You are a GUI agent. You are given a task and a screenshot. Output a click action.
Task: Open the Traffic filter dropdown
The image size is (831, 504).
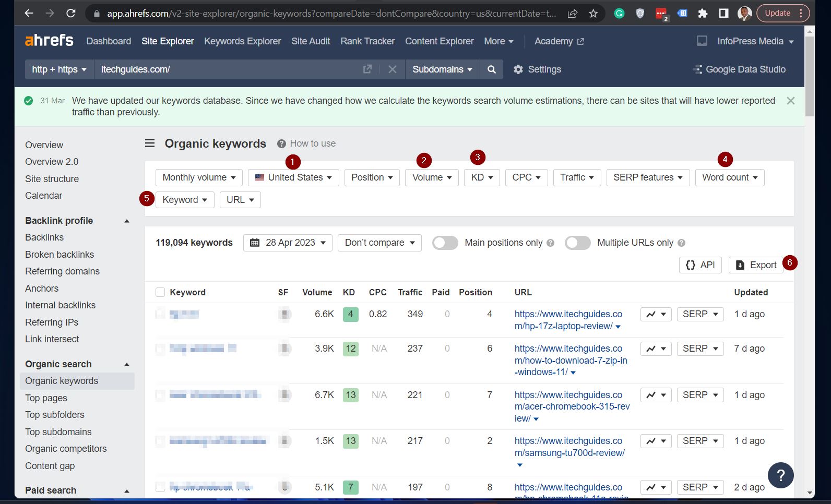pos(577,177)
